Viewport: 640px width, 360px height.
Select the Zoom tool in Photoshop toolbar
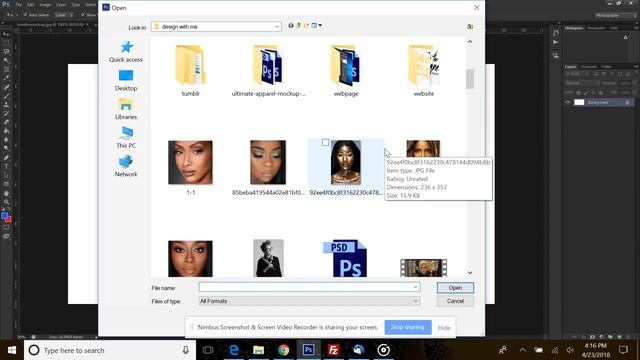point(6,202)
